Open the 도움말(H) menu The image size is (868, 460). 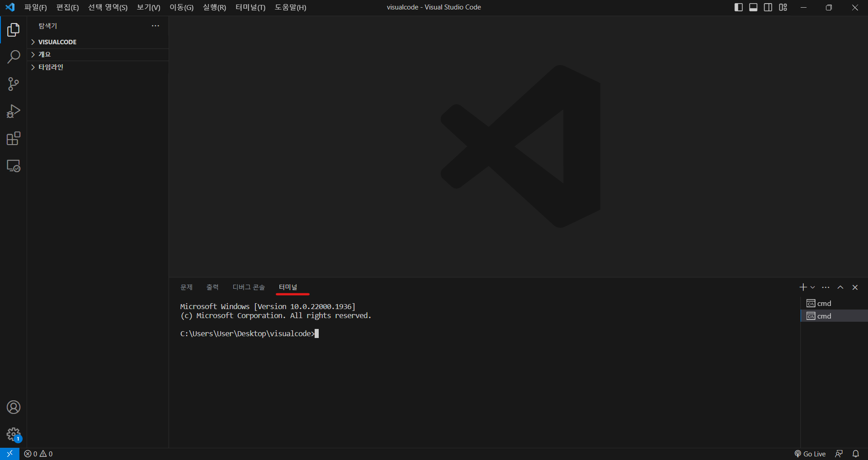290,7
